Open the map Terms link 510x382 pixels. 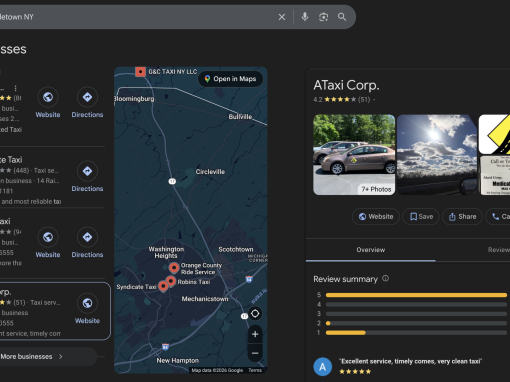tap(255, 370)
